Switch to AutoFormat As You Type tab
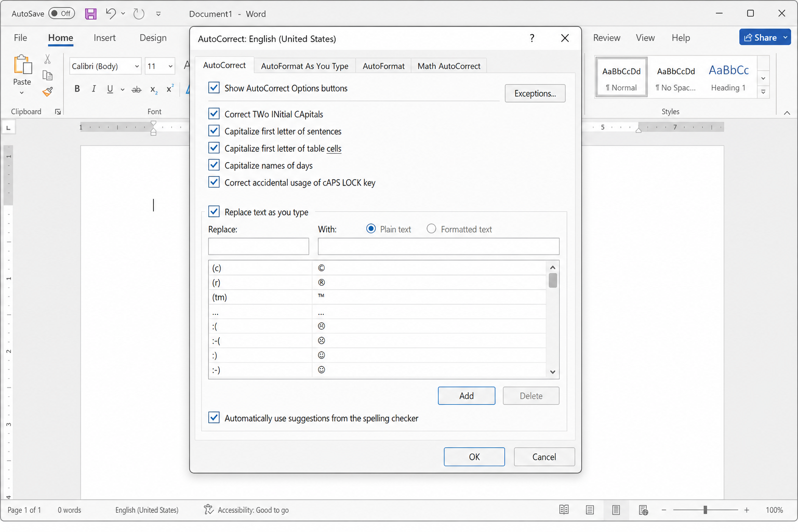798x532 pixels. pyautogui.click(x=304, y=66)
